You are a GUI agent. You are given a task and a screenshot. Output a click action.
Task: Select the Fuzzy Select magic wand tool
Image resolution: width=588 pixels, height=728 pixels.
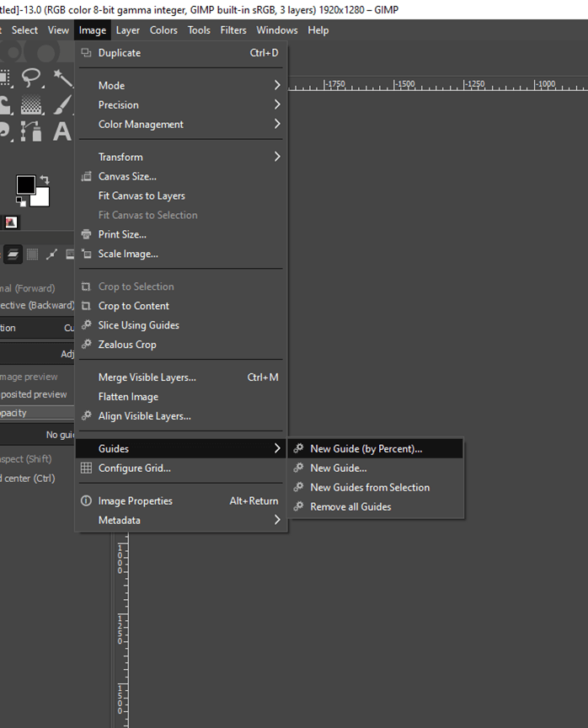(62, 78)
